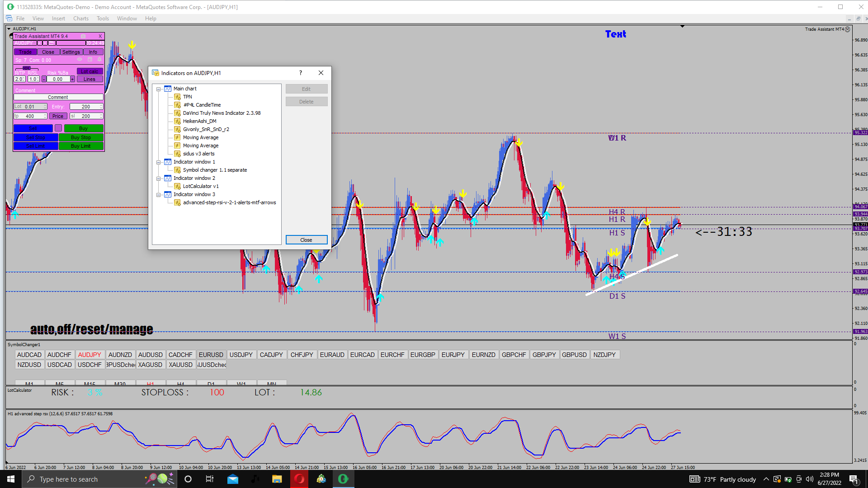Click the eye visibility icon in Trade Assistant
The width and height of the screenshot is (868, 488).
[x=80, y=59]
